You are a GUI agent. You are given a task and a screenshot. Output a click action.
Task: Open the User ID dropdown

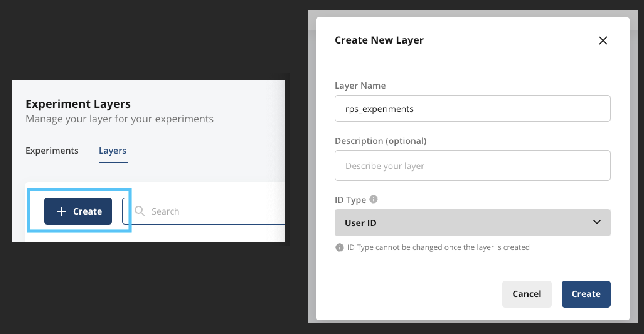pos(472,223)
